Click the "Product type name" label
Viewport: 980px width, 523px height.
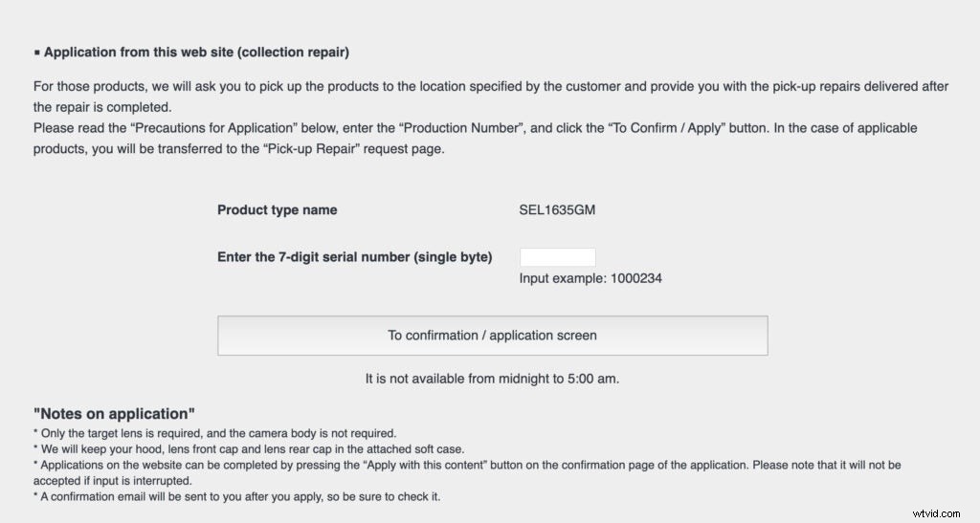(x=277, y=209)
